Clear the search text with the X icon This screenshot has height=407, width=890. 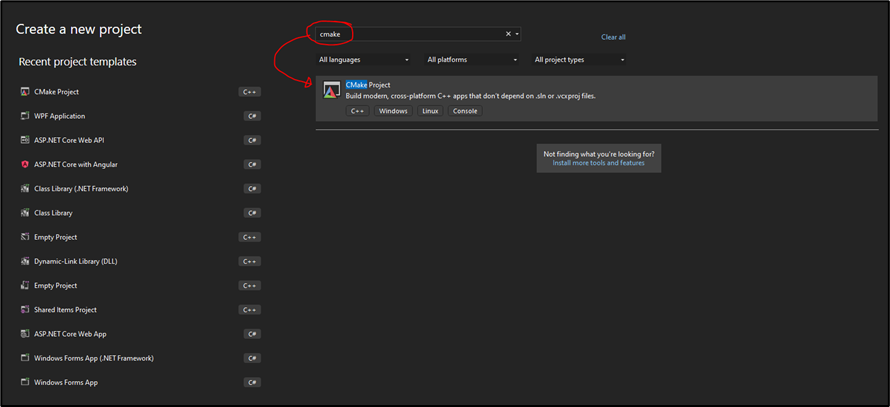tap(508, 34)
